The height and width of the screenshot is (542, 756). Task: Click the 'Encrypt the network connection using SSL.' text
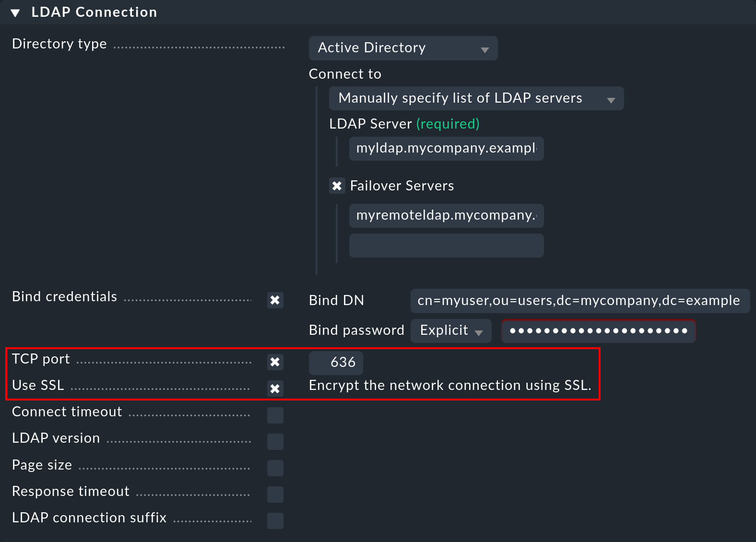click(450, 386)
